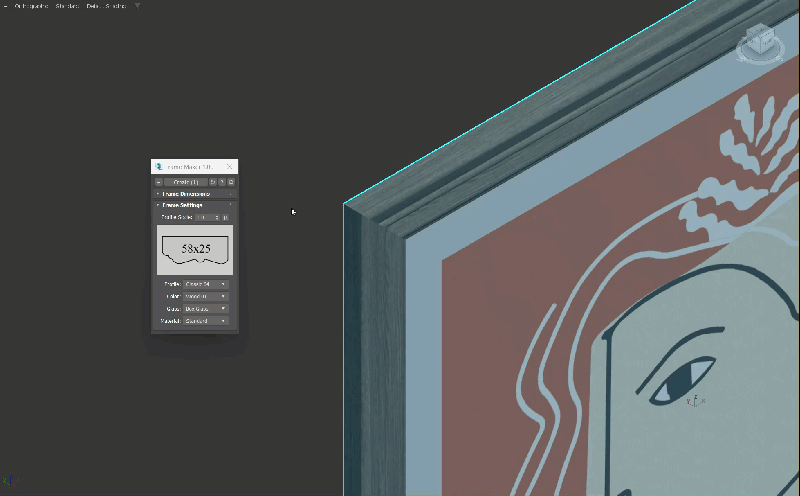Click the Profile Scale spinner arrows

tap(217, 217)
